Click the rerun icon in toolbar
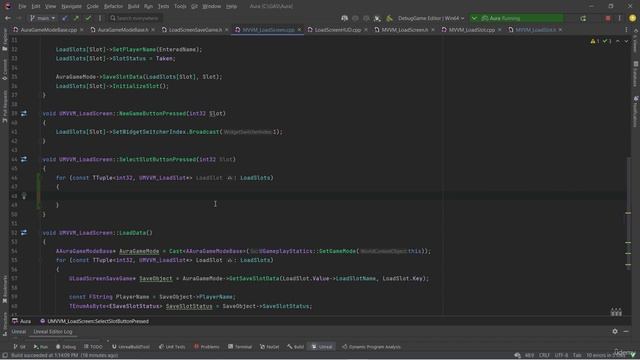This screenshot has width=640, height=360. click(x=583, y=18)
